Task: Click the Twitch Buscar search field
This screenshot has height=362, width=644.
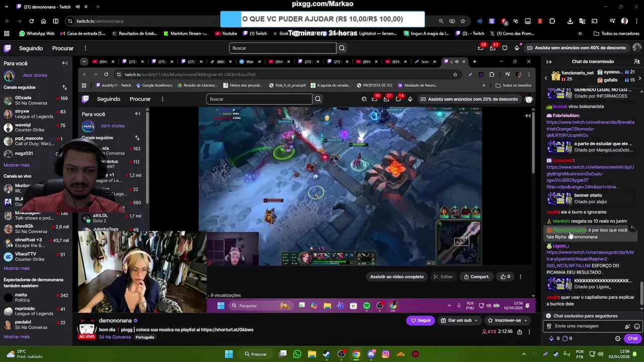Action: tap(282, 48)
